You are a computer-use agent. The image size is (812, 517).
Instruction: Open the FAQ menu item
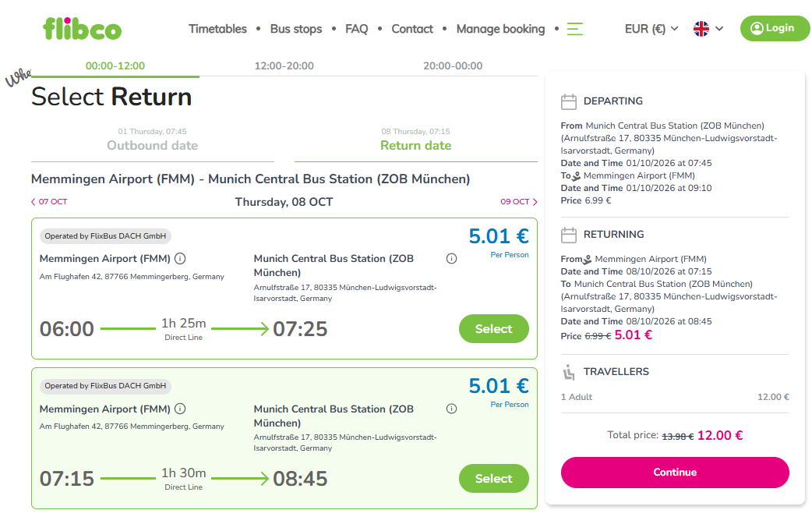pos(357,29)
